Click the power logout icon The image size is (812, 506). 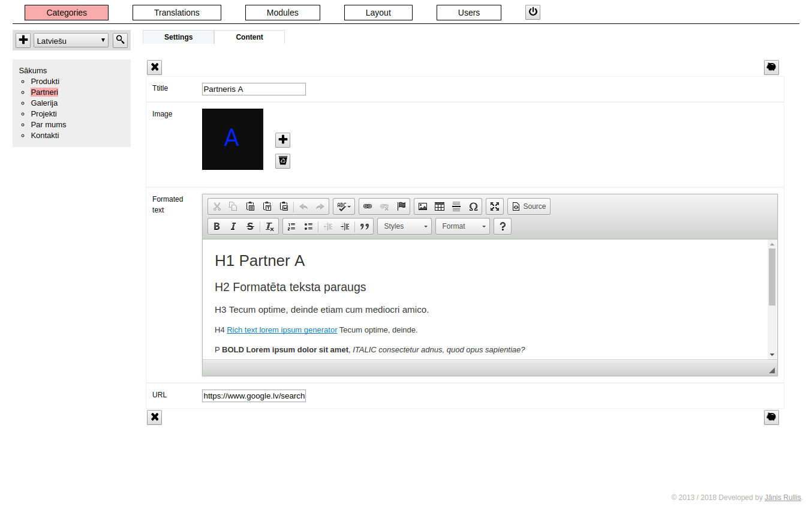533,12
